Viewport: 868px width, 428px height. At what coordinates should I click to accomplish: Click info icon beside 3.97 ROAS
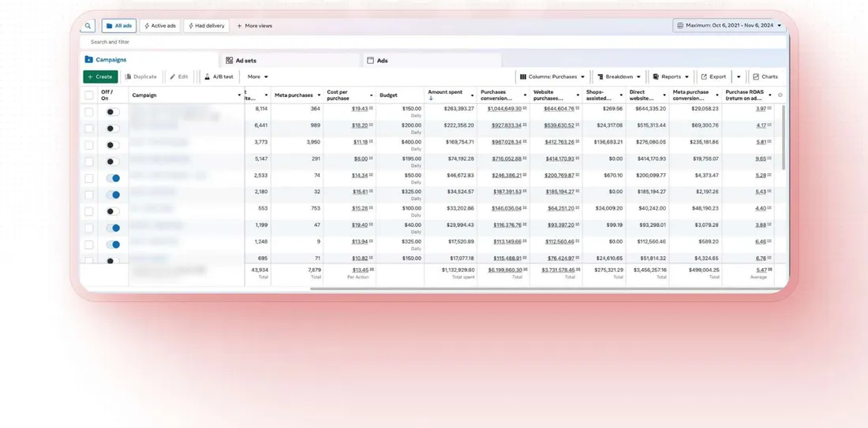pos(770,109)
